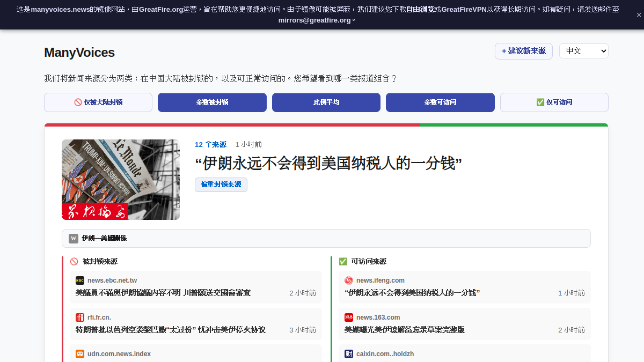Image resolution: width=644 pixels, height=362 pixels.
Task: Click the 自由浏览 link in banner
Action: coord(420,9)
